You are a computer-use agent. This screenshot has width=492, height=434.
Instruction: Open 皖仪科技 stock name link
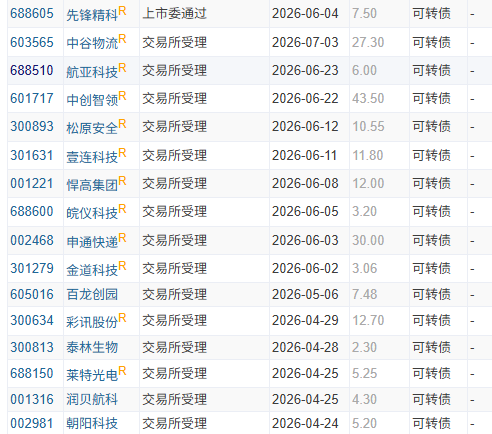[x=92, y=213]
